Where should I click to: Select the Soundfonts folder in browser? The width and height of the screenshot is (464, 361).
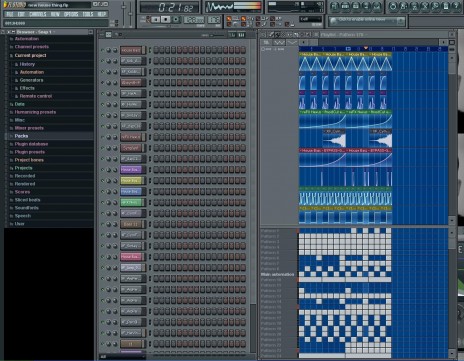click(26, 208)
